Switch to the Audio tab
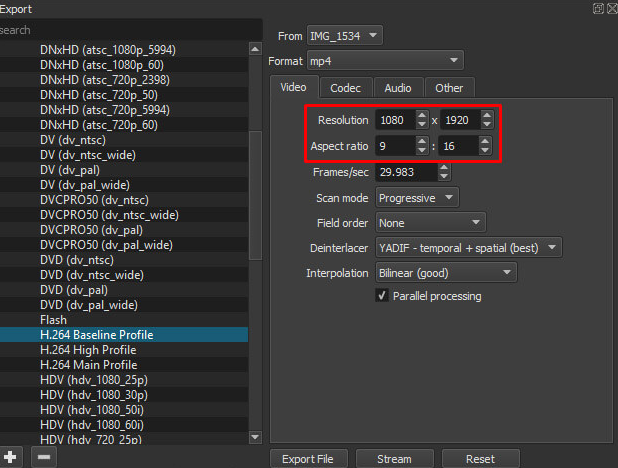Viewport: 618px width, 468px height. click(398, 88)
